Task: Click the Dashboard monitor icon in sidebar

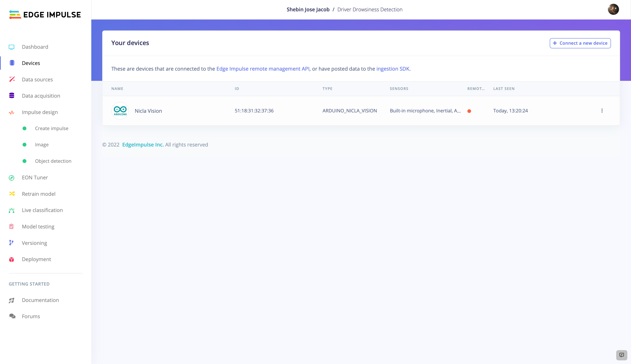Action: click(x=12, y=47)
